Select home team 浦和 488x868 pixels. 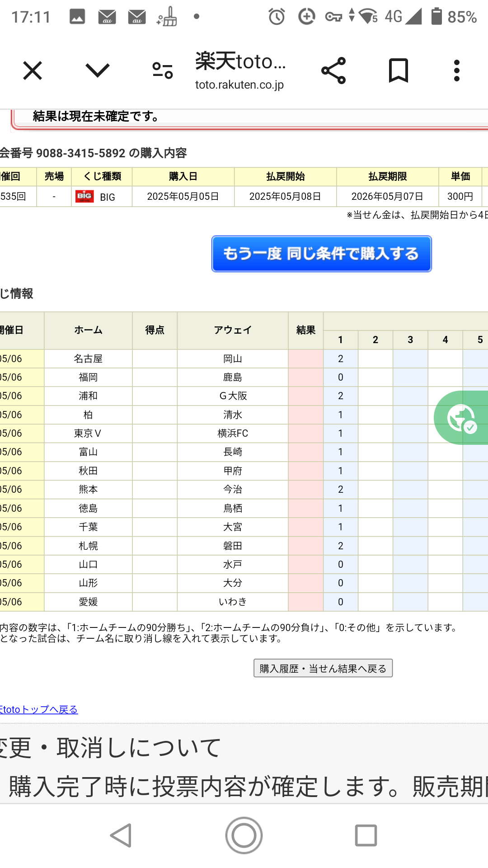(88, 396)
